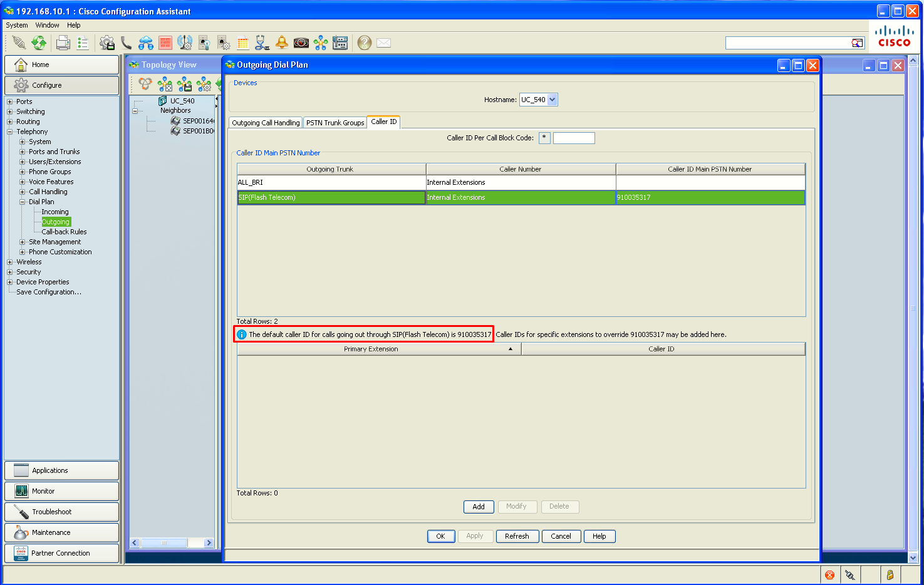Click the top-right search input field

789,43
